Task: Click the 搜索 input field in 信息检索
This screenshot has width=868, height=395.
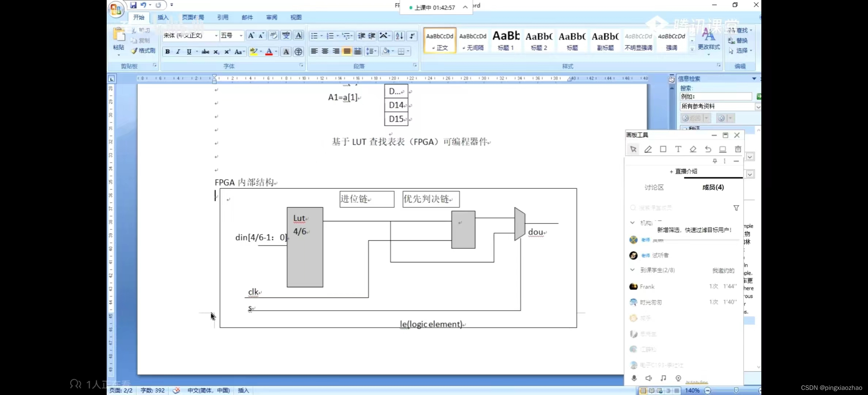Action: [x=715, y=97]
